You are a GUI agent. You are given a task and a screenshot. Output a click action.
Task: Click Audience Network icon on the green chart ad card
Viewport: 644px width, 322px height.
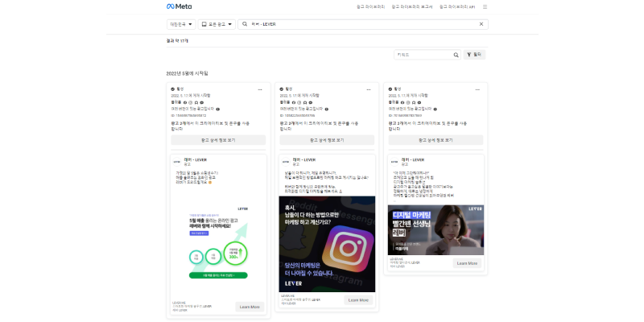(x=196, y=103)
